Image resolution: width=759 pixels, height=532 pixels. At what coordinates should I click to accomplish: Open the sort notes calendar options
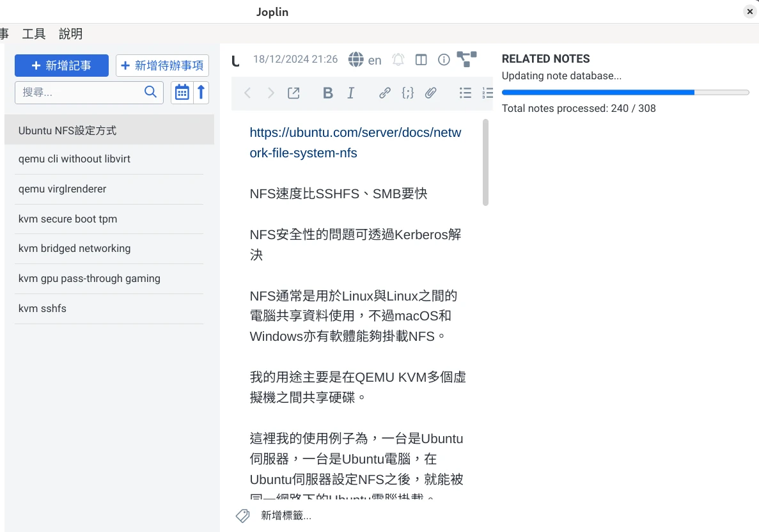(182, 92)
